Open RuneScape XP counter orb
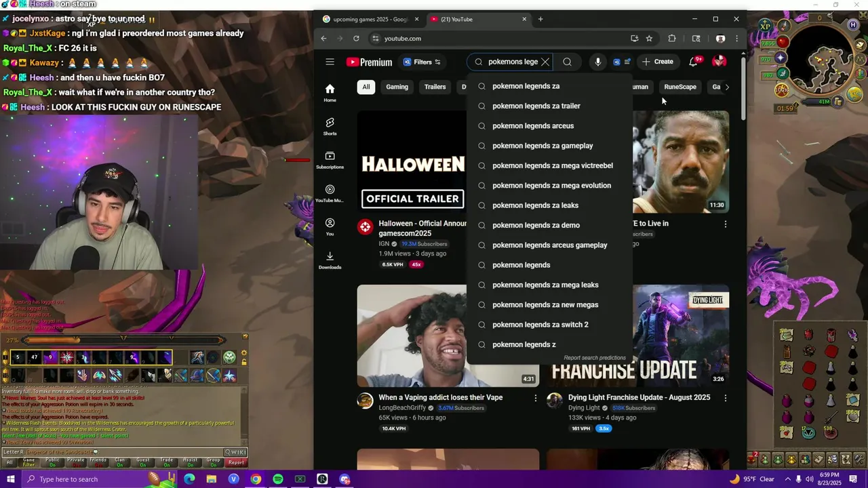Image resolution: width=868 pixels, height=488 pixels. [766, 26]
